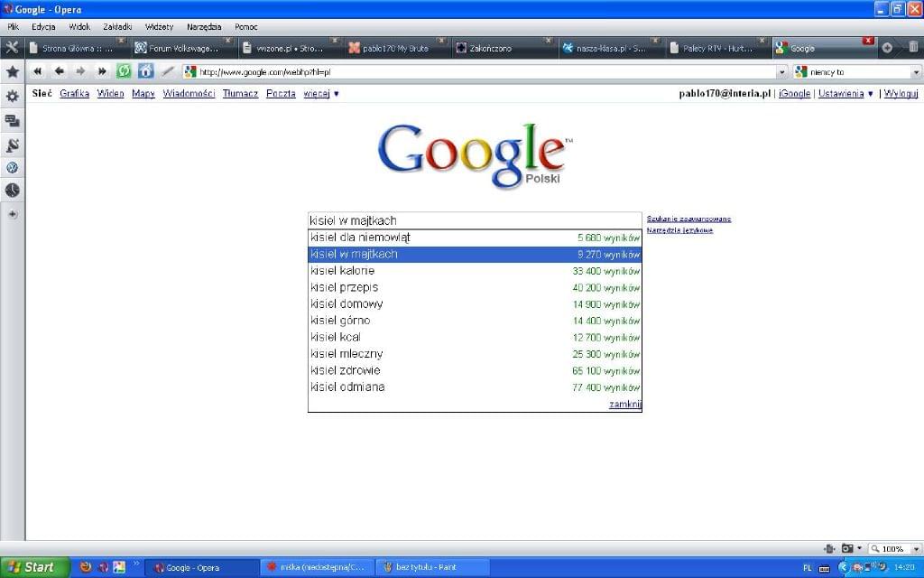Open the Mapy link
The image size is (924, 578).
pyautogui.click(x=143, y=93)
